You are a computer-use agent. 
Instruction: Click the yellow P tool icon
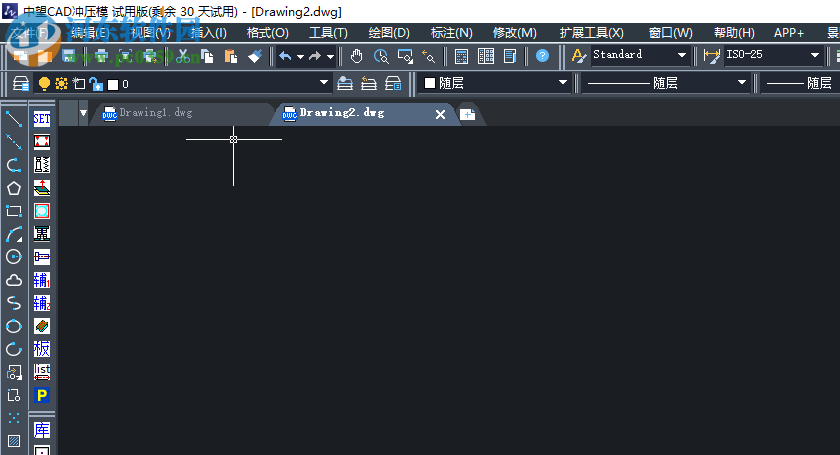click(x=42, y=395)
